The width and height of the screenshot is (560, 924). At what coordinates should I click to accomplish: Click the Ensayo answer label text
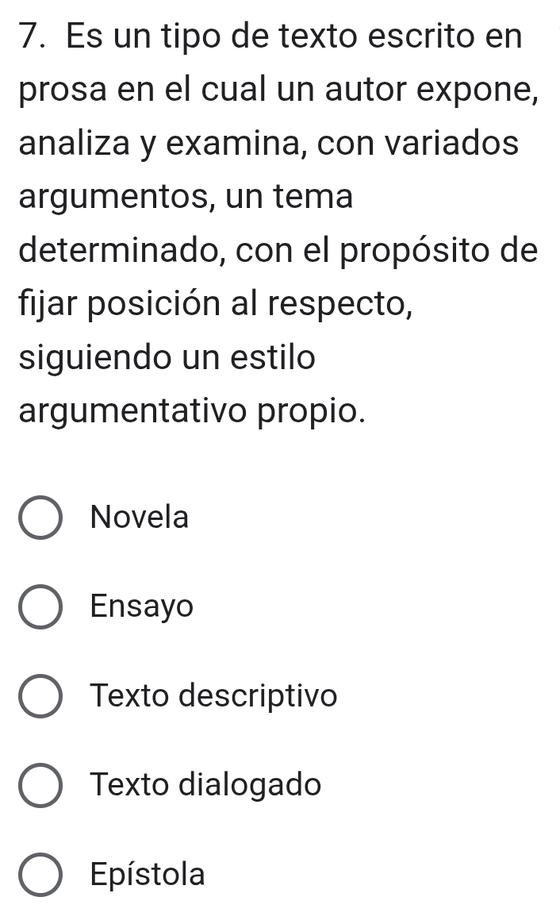point(142,606)
